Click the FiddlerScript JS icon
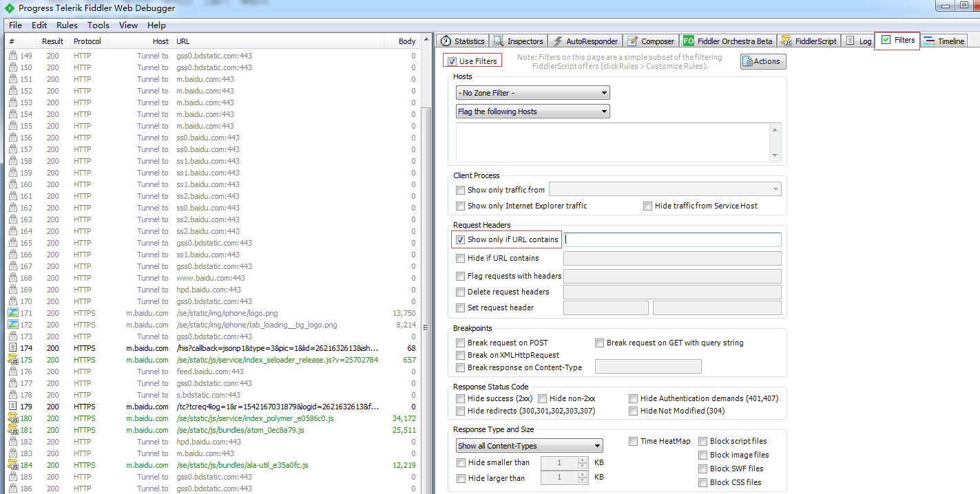The width and height of the screenshot is (980, 494). pos(786,41)
